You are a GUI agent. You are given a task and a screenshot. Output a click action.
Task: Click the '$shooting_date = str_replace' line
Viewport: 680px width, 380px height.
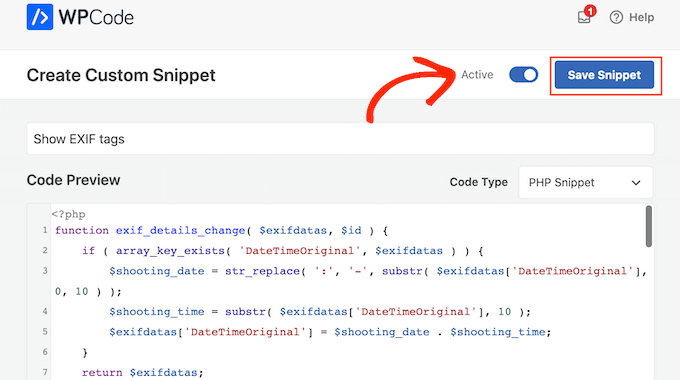coord(378,271)
